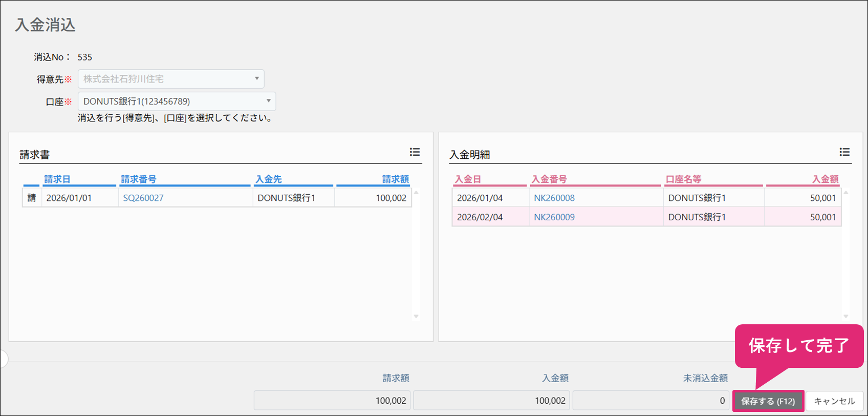Click the payment table scrollbar down arrow
The height and width of the screenshot is (416, 868).
846,316
